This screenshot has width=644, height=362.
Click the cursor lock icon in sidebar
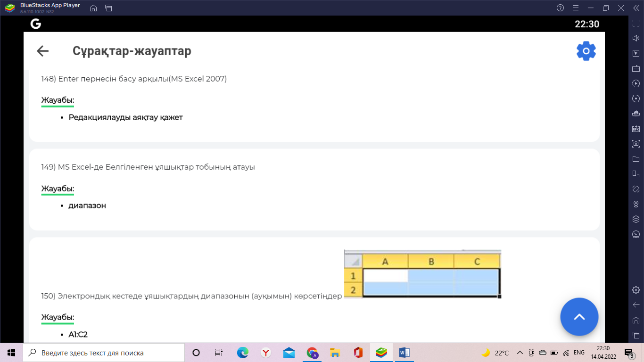click(636, 53)
